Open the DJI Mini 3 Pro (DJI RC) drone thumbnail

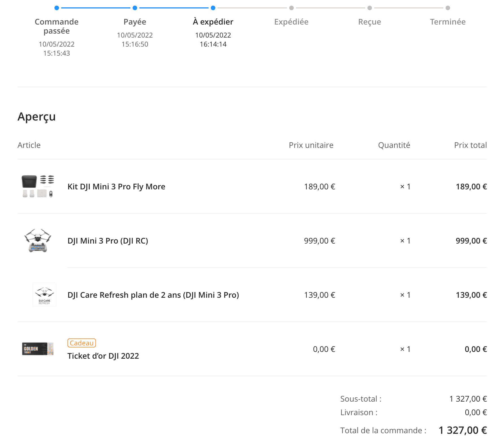point(38,240)
